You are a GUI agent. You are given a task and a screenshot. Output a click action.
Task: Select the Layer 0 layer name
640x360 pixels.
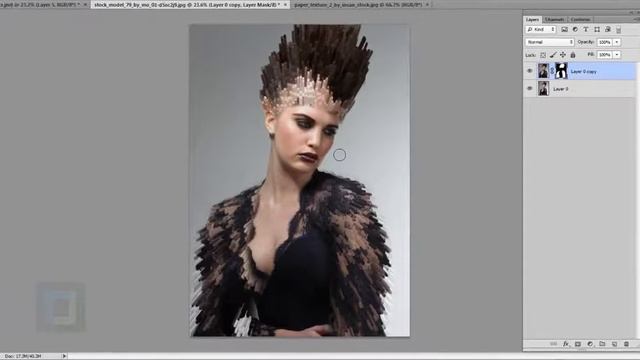pos(560,89)
